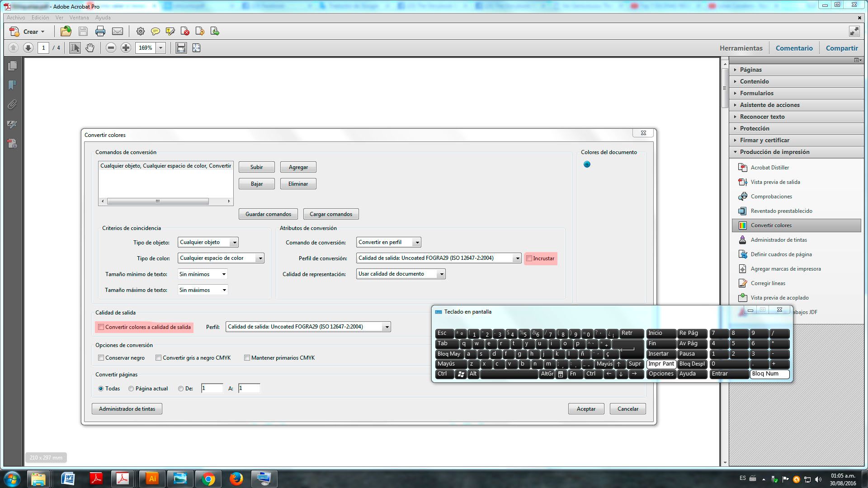
Task: Select Página actual radio button
Action: pos(131,389)
